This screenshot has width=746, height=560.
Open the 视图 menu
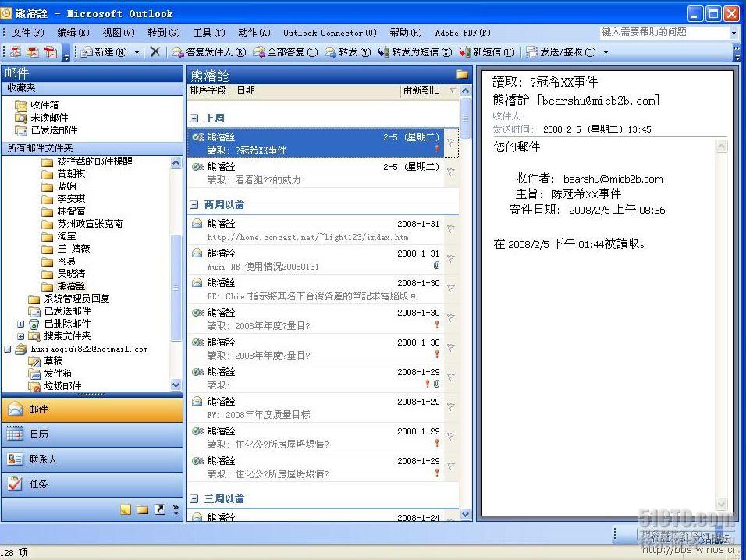pyautogui.click(x=119, y=32)
